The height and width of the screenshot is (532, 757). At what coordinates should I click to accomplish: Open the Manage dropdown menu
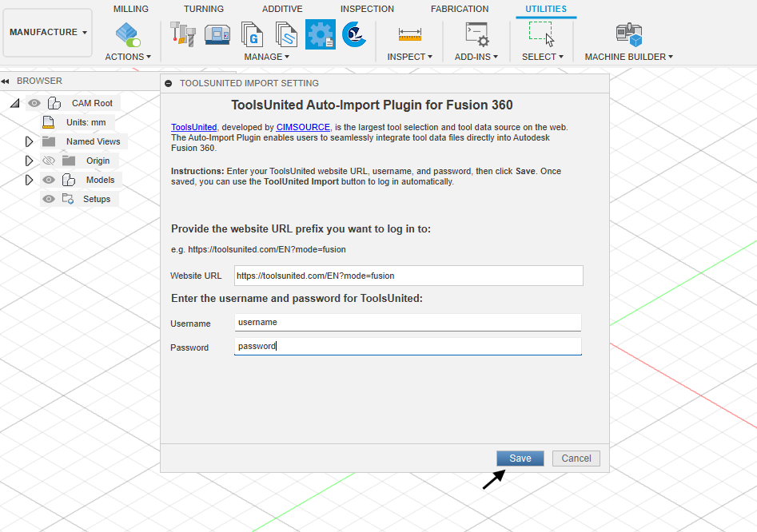(x=266, y=57)
